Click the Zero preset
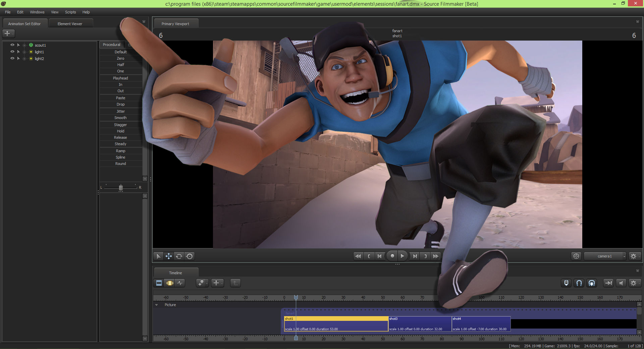 click(121, 58)
